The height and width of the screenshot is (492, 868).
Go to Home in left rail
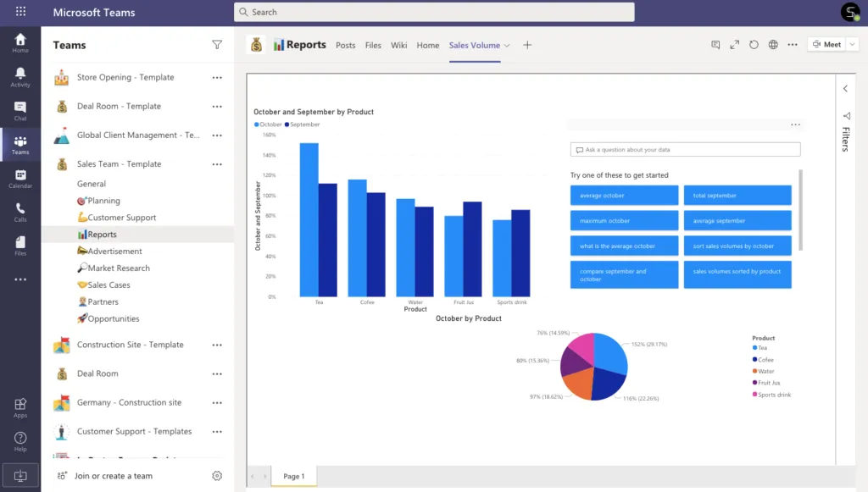point(20,42)
